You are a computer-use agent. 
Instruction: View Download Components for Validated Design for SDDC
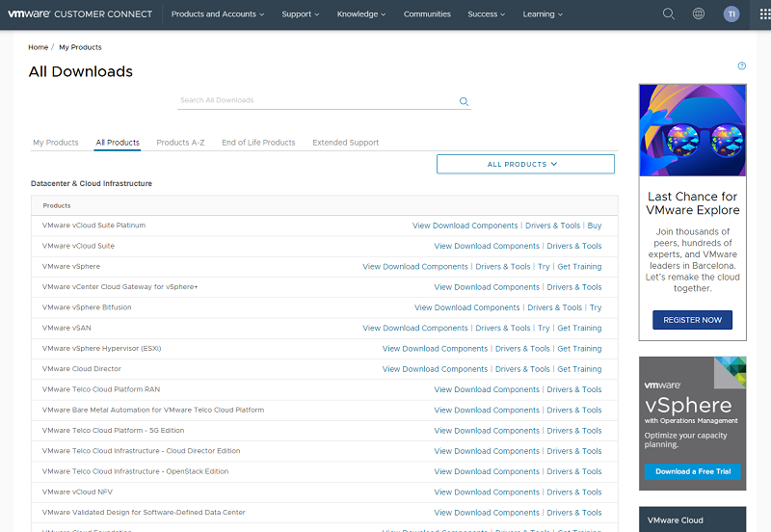pos(487,513)
